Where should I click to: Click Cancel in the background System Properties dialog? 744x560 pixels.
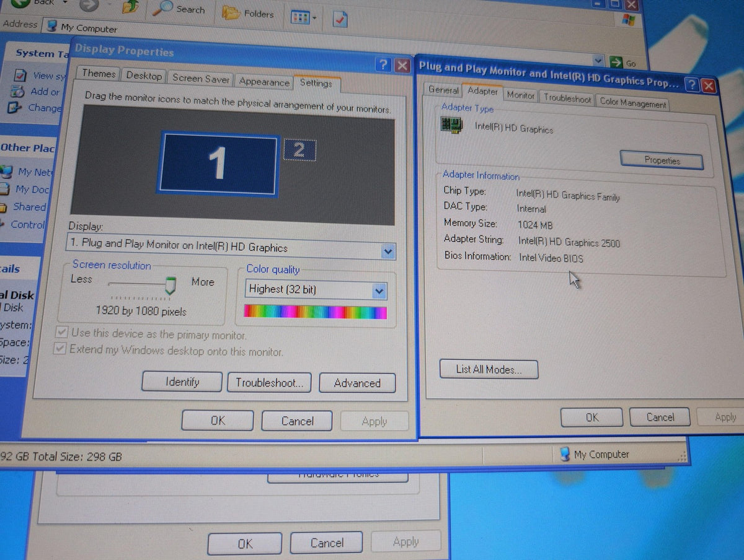[x=327, y=543]
